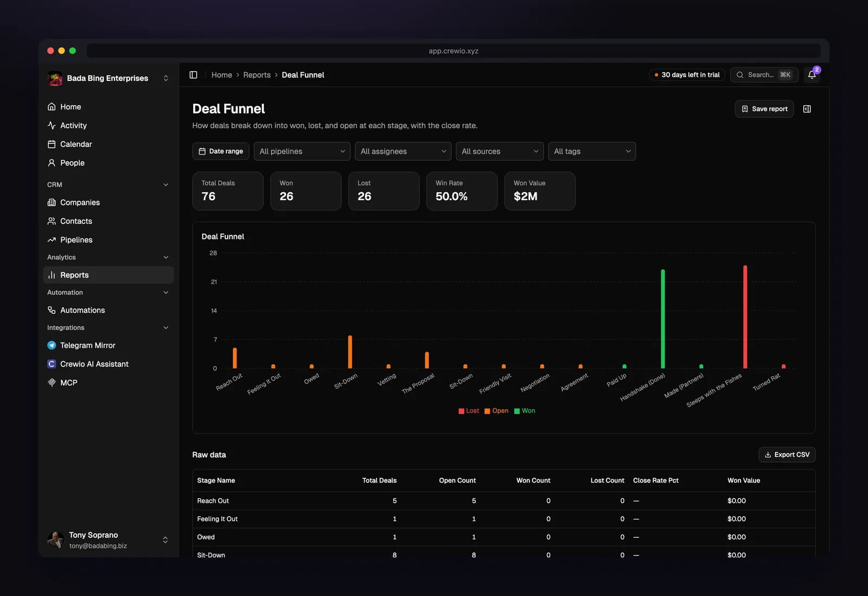
Task: Click the Win Rate card
Action: (462, 191)
